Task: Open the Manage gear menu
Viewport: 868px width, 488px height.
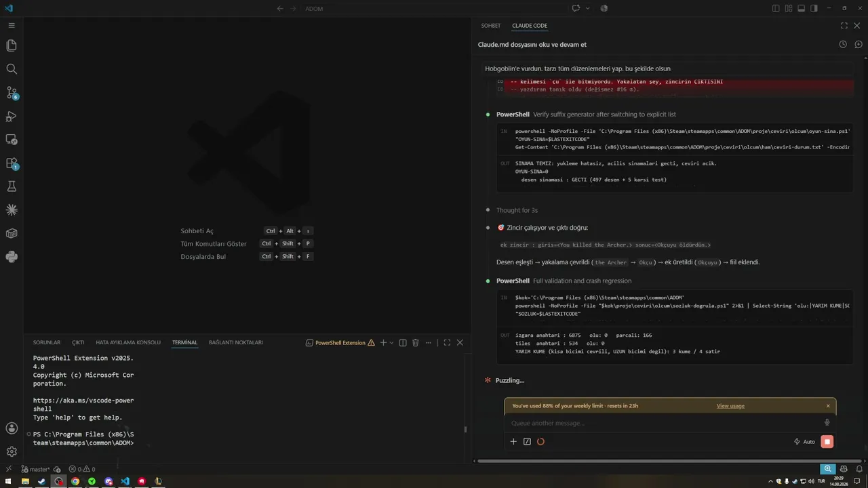Action: click(x=12, y=451)
